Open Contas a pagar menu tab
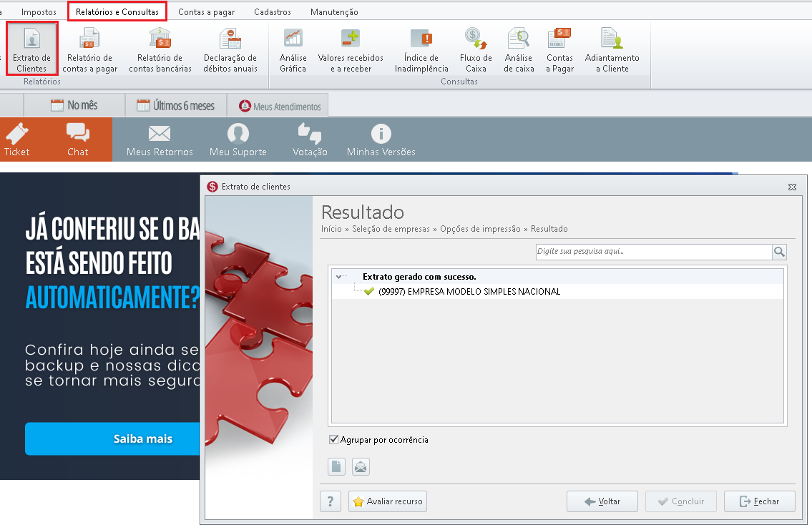812x530 pixels. coord(206,12)
